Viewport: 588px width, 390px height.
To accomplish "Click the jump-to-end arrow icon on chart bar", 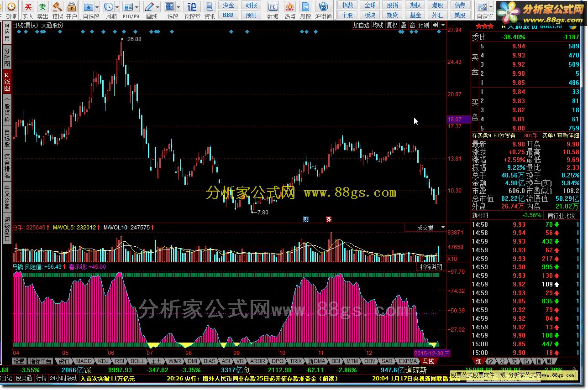I will (436, 25).
